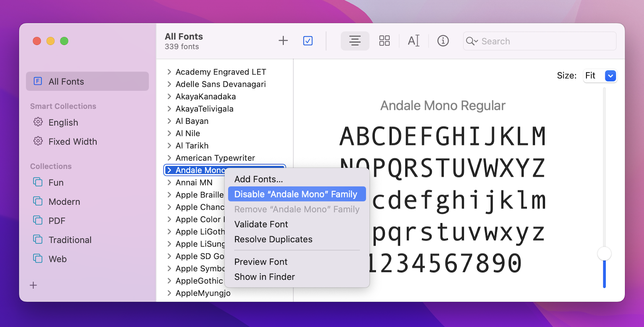This screenshot has width=644, height=327.
Task: Expand the Academy Engraved LET family
Action: click(169, 72)
